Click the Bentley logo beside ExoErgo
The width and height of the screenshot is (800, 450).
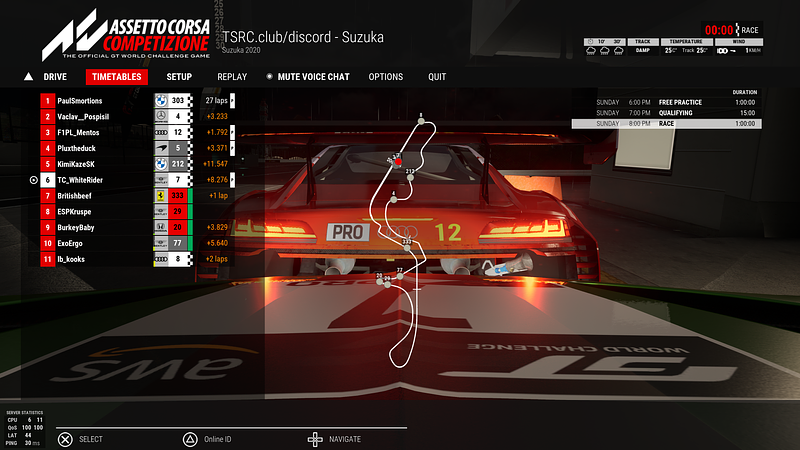pos(161,243)
